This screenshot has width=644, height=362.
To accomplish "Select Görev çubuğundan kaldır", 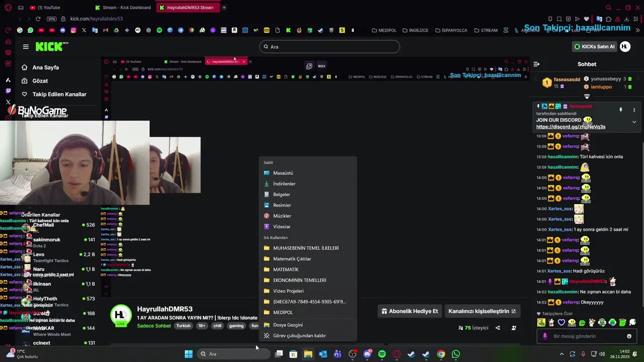I will (308, 336).
